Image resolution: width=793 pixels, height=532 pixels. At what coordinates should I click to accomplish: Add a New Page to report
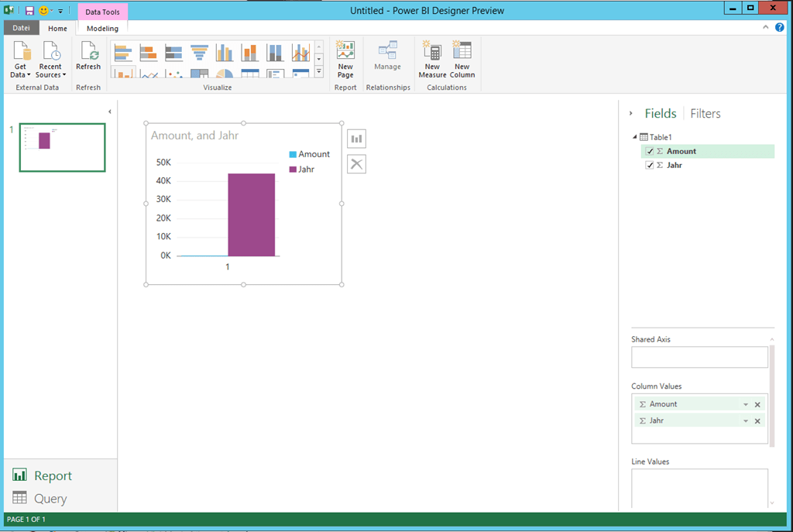(345, 59)
